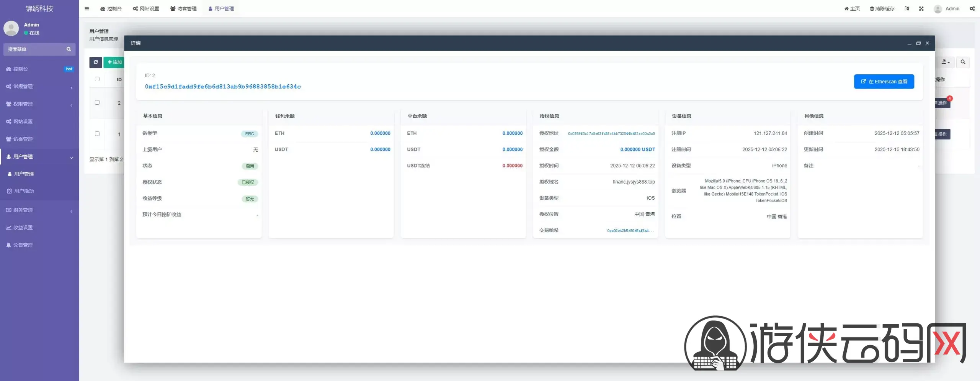Open the wallet address link 0xf15c9d1f...

(x=222, y=87)
